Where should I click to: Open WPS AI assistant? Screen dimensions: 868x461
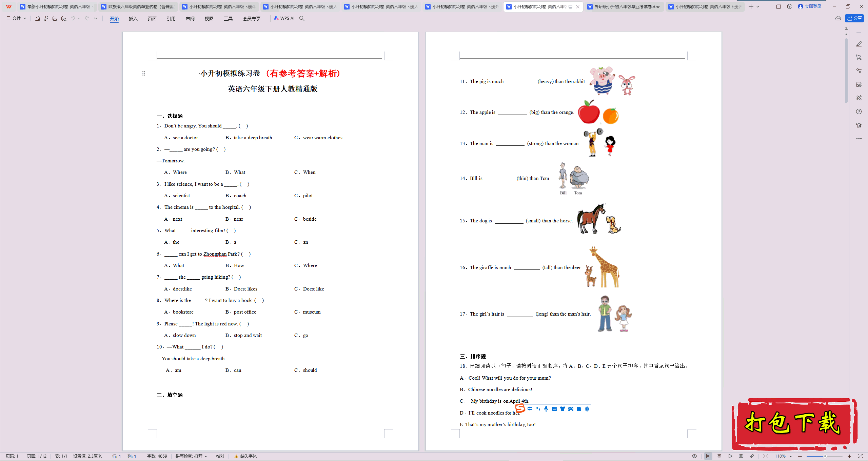pos(284,18)
